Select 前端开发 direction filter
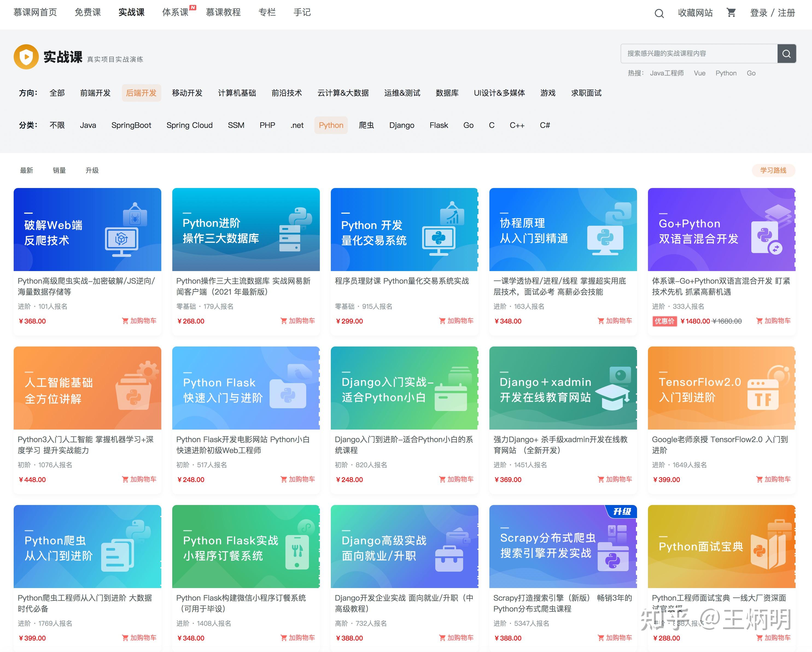Image resolution: width=812 pixels, height=652 pixels. point(95,93)
